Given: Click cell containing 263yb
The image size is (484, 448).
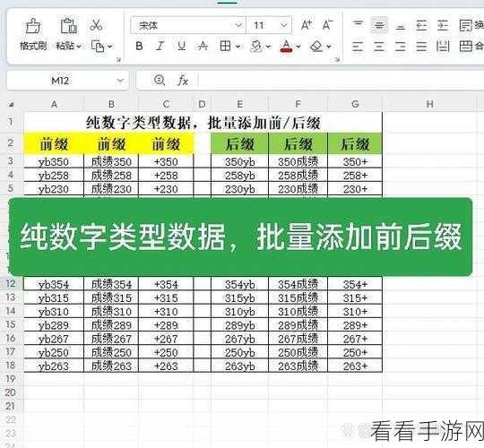Looking at the screenshot, I should (x=240, y=366).
